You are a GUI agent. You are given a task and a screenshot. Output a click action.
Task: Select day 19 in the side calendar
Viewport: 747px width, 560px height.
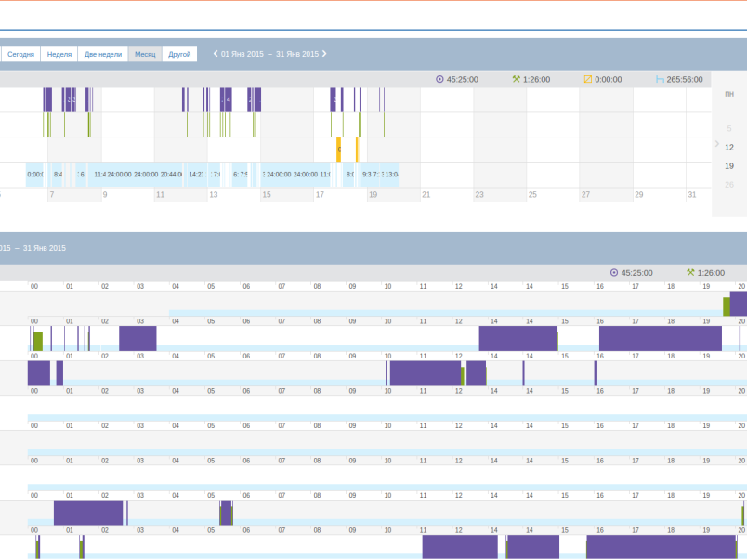729,165
